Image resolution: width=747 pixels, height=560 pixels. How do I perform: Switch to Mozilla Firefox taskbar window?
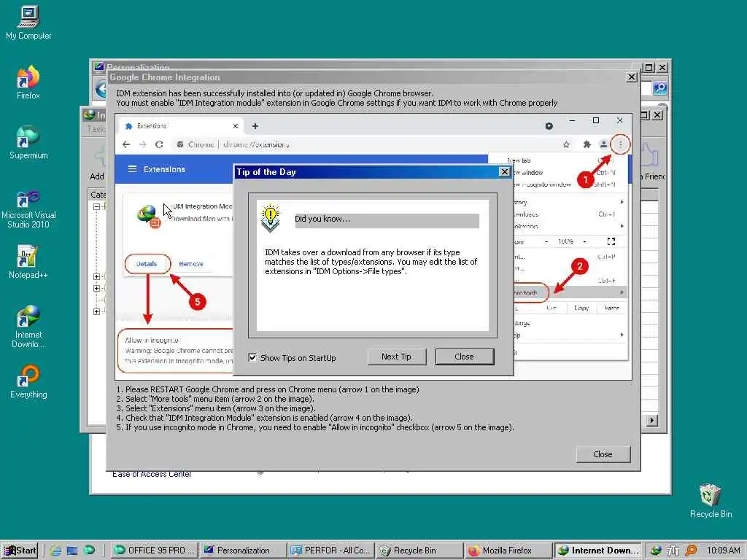coord(508,551)
